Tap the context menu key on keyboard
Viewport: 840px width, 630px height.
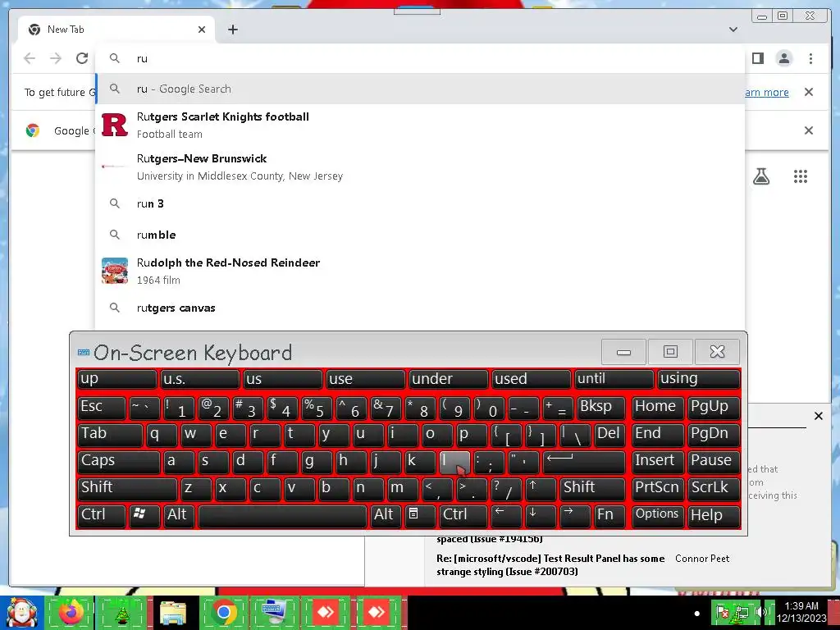click(x=420, y=515)
